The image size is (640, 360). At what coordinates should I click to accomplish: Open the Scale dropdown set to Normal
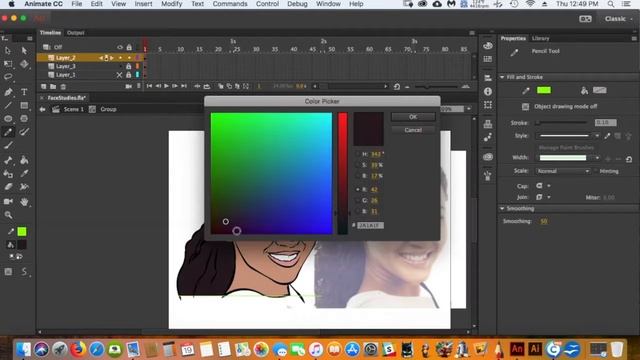tap(563, 171)
